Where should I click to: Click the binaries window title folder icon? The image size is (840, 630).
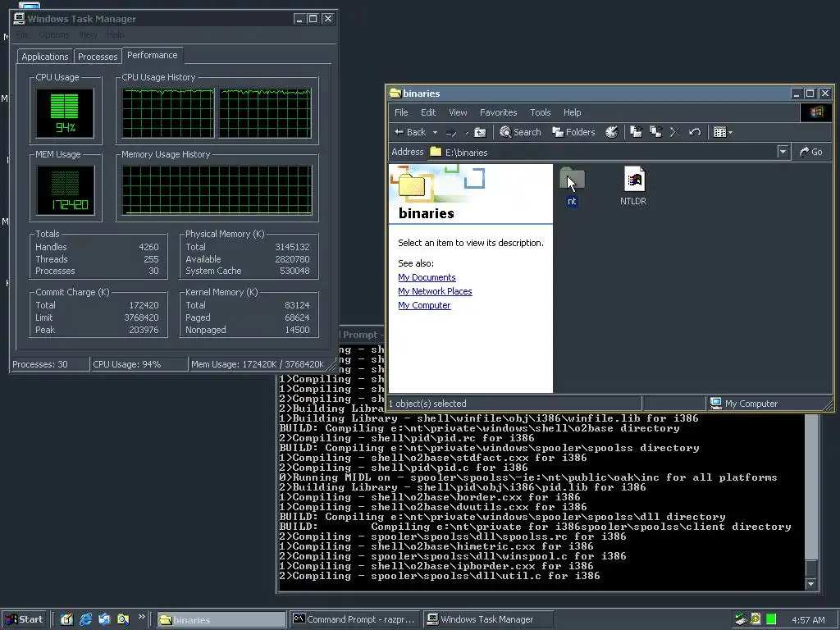[x=395, y=94]
